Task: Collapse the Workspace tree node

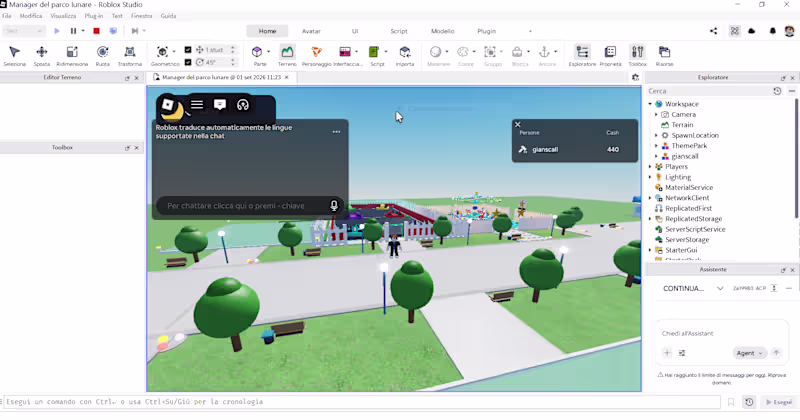Action: click(650, 104)
